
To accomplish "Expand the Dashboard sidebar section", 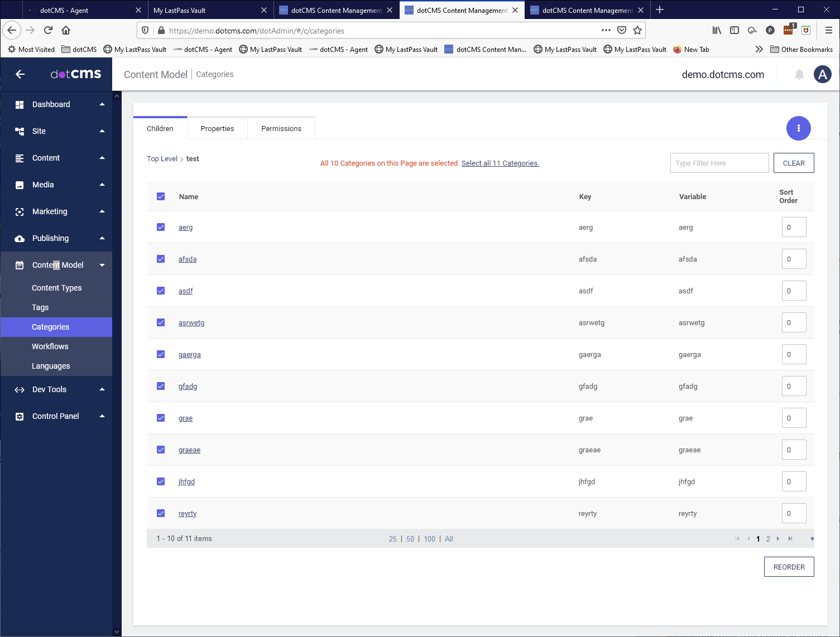I will [102, 104].
